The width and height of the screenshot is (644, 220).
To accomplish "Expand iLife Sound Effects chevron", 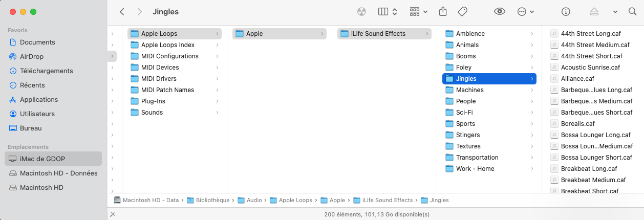I will (427, 34).
